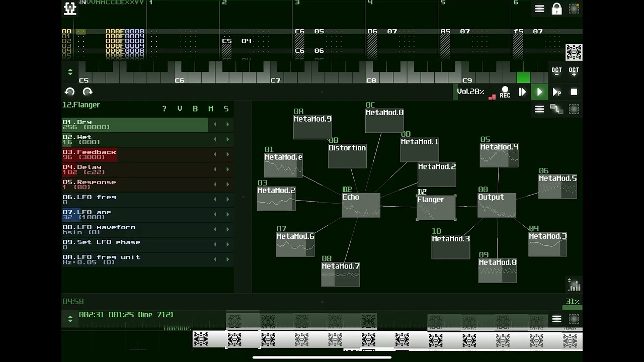Toggle the B bypass for Flanger
The height and width of the screenshot is (362, 644).
[195, 109]
